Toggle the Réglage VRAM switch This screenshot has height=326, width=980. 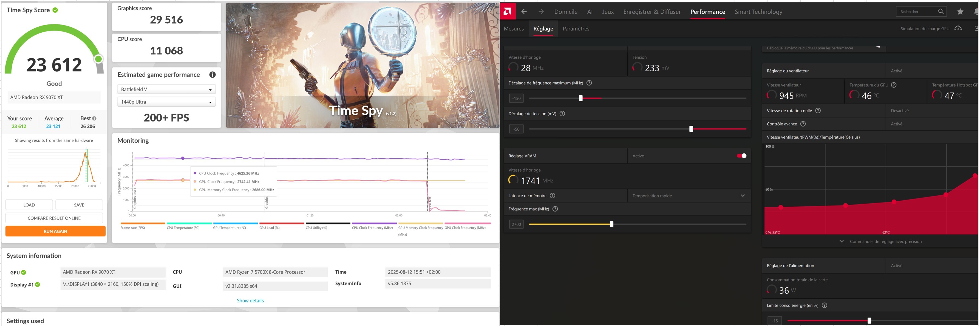741,156
